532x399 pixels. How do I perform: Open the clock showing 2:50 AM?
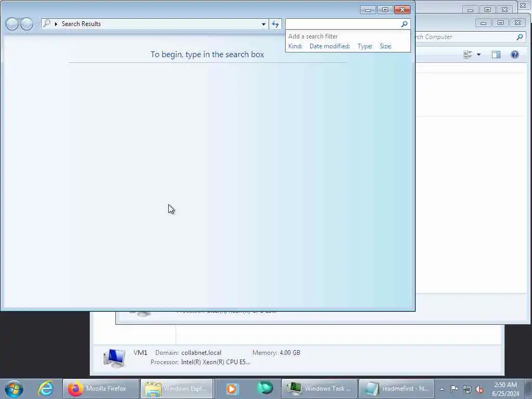click(506, 389)
